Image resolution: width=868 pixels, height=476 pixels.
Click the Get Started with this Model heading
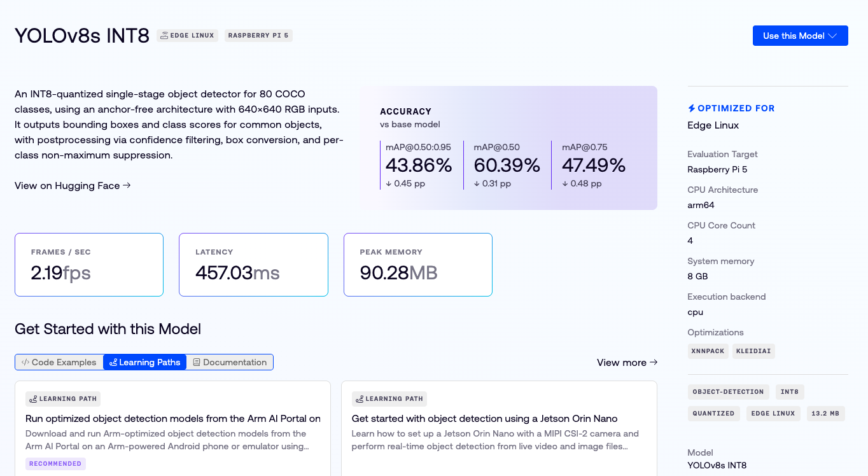(x=108, y=329)
